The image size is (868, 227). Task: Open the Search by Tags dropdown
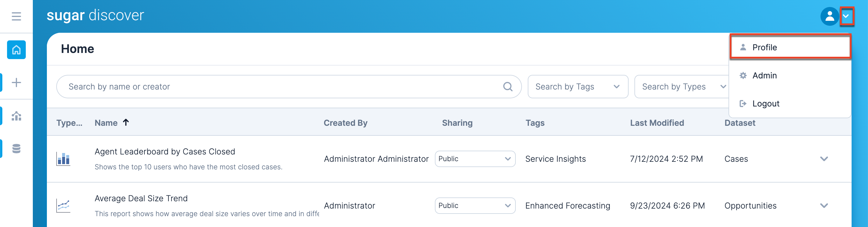coord(578,87)
